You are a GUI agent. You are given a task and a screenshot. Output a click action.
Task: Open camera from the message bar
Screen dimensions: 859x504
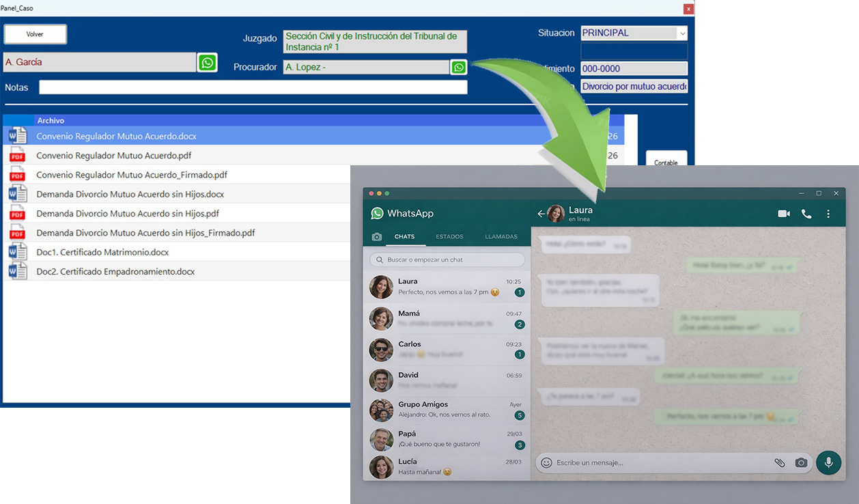(x=801, y=462)
